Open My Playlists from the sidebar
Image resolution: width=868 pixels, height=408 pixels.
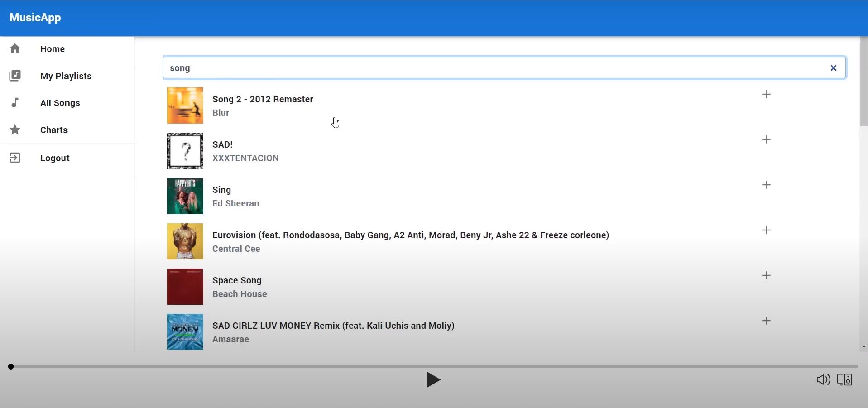[x=66, y=76]
